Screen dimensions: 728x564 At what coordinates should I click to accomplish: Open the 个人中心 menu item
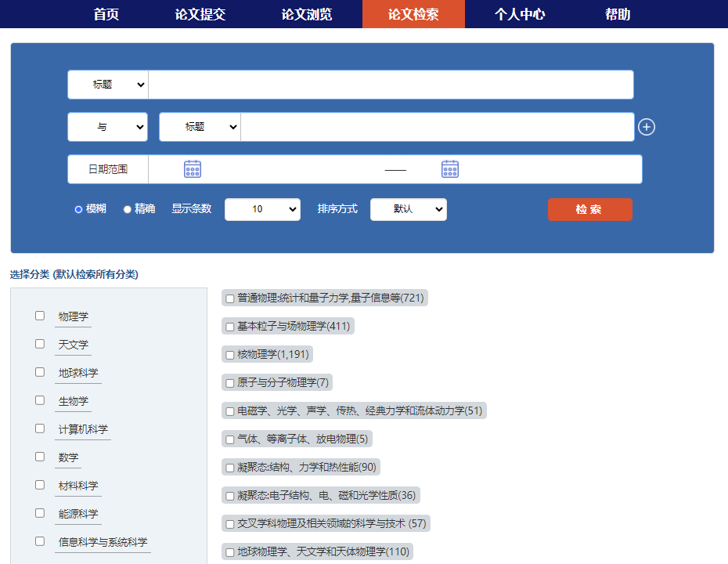[x=520, y=14]
